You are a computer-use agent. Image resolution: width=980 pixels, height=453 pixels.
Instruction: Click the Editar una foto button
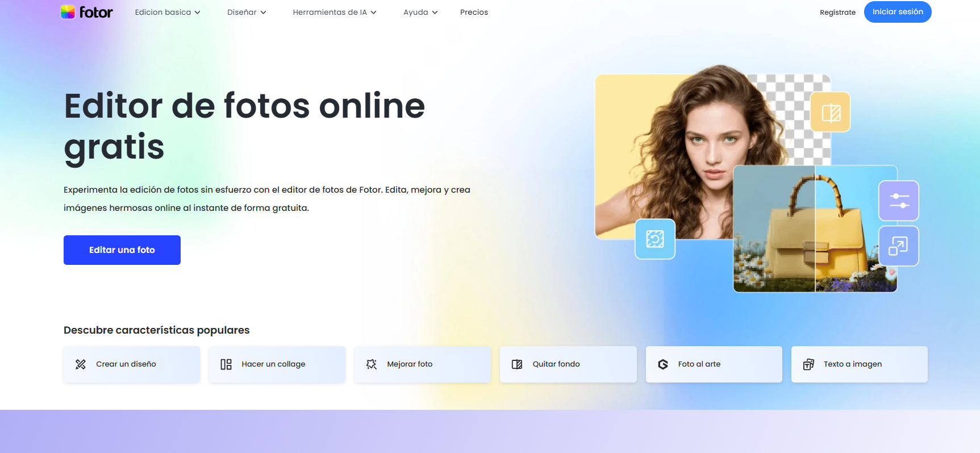[122, 250]
